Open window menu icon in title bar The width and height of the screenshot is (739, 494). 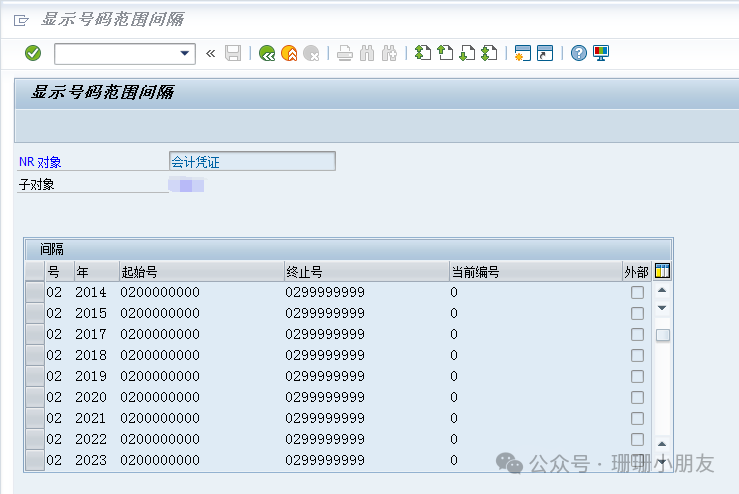coord(21,20)
